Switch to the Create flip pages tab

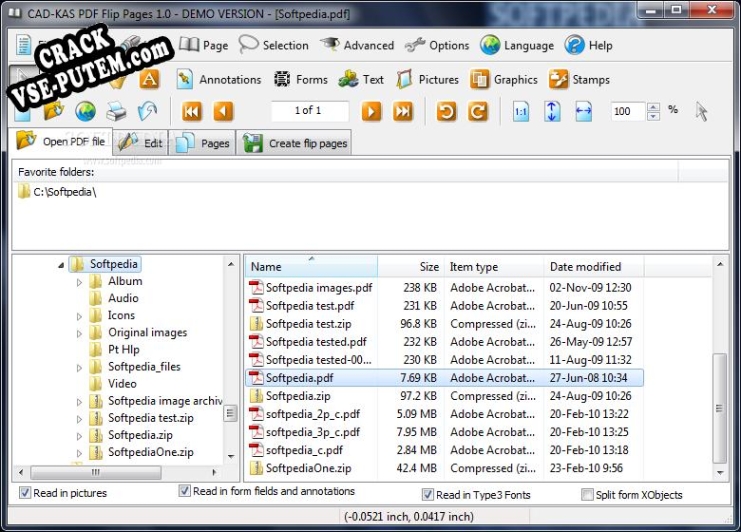click(x=296, y=143)
